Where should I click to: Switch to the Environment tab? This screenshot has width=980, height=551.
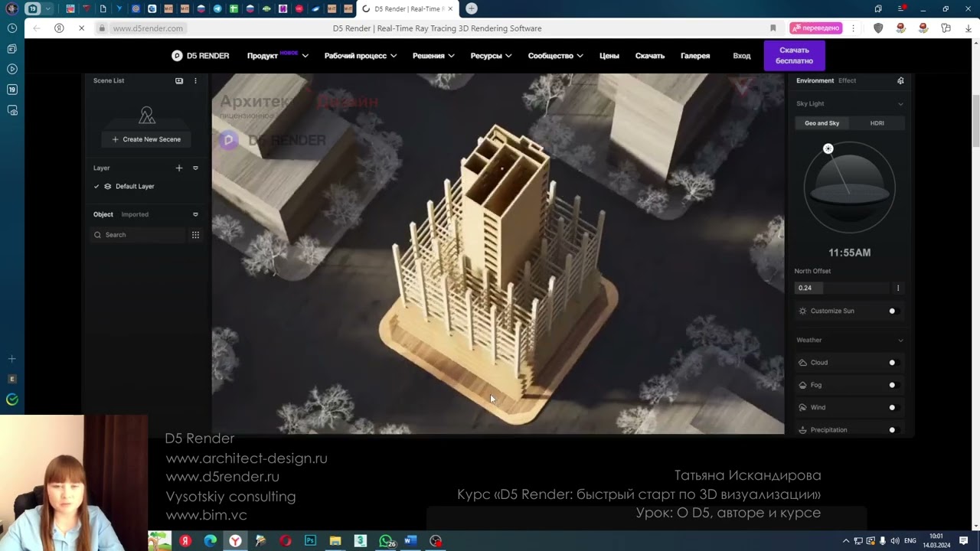[815, 80]
